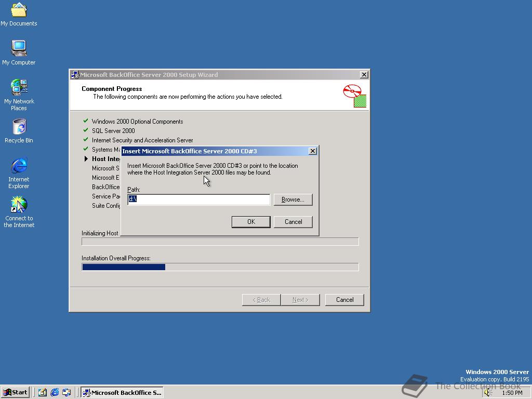
Task: Close the Insert CD#3 dialog
Action: pyautogui.click(x=313, y=151)
